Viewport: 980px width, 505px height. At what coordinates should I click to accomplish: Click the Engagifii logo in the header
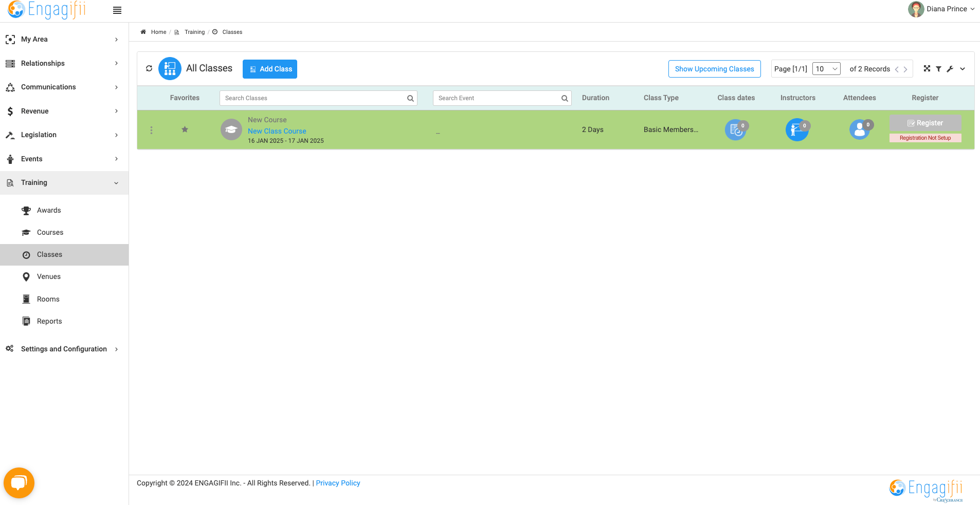pos(47,9)
